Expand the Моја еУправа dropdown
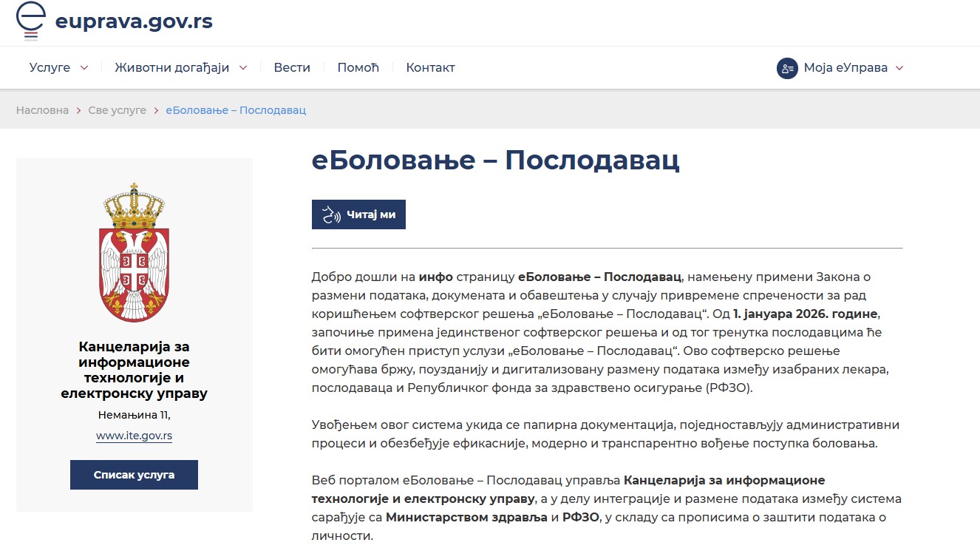The width and height of the screenshot is (980, 551). click(899, 67)
